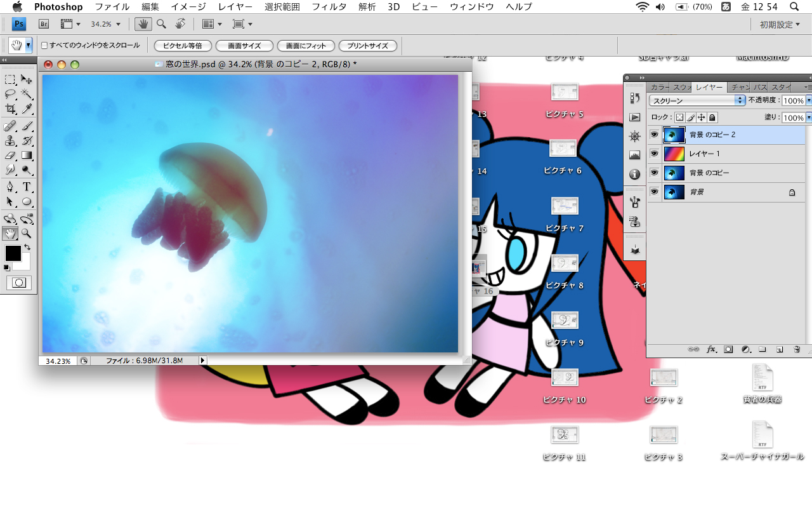Click the delete layer trash icon
This screenshot has height=508, width=812.
point(797,349)
